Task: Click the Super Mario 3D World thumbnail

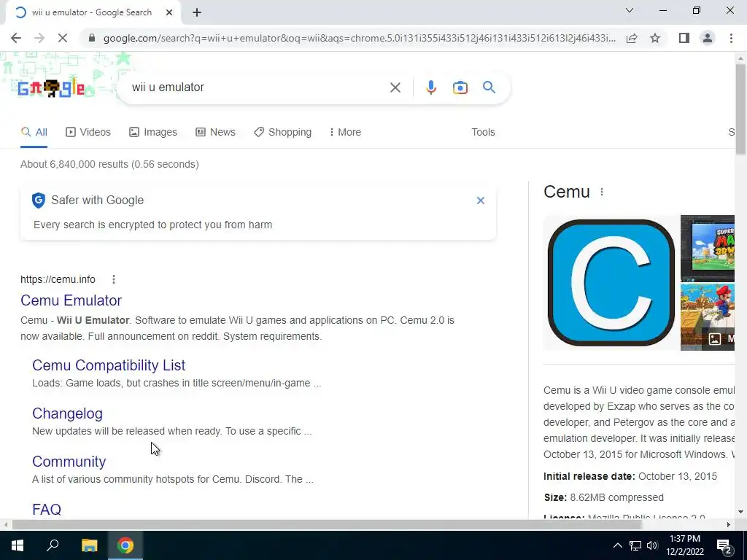Action: tap(708, 248)
